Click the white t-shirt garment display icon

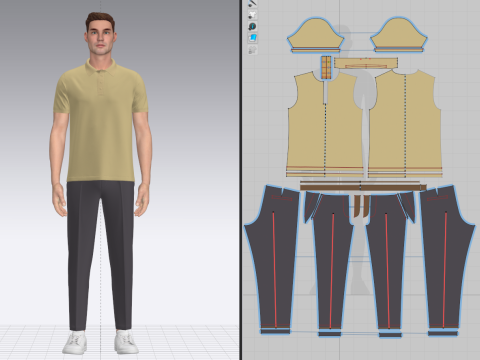[252, 15]
